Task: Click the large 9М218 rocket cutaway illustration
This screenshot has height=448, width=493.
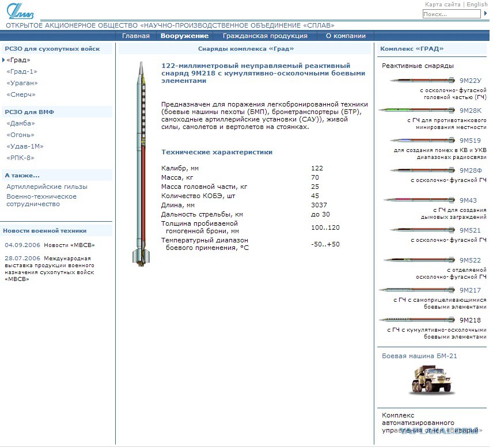Action: pyautogui.click(x=141, y=164)
